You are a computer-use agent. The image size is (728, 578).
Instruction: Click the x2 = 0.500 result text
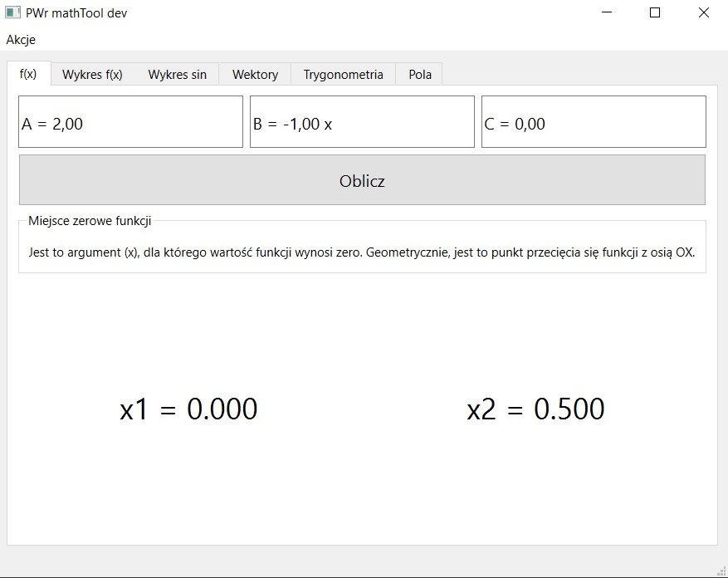pos(535,409)
